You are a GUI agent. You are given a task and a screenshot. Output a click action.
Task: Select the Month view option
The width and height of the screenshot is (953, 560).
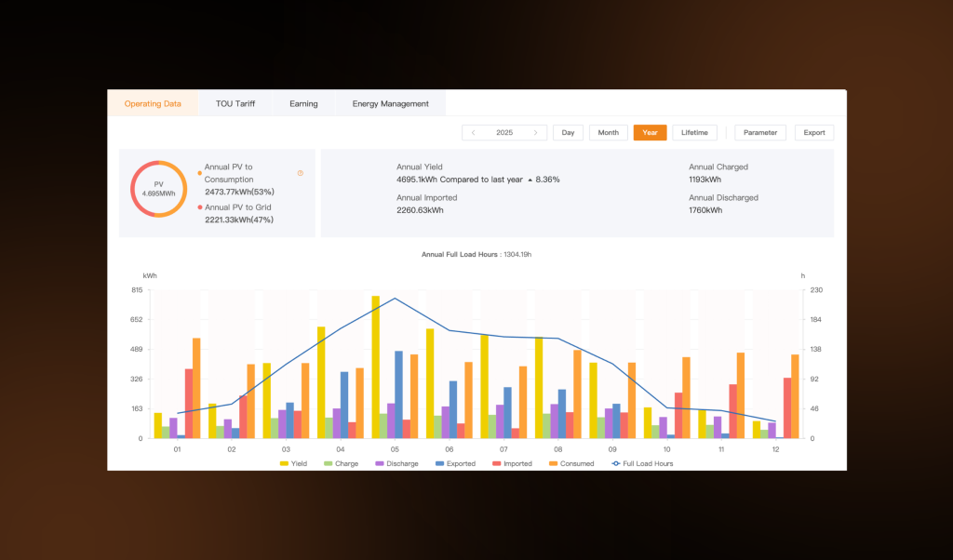608,132
